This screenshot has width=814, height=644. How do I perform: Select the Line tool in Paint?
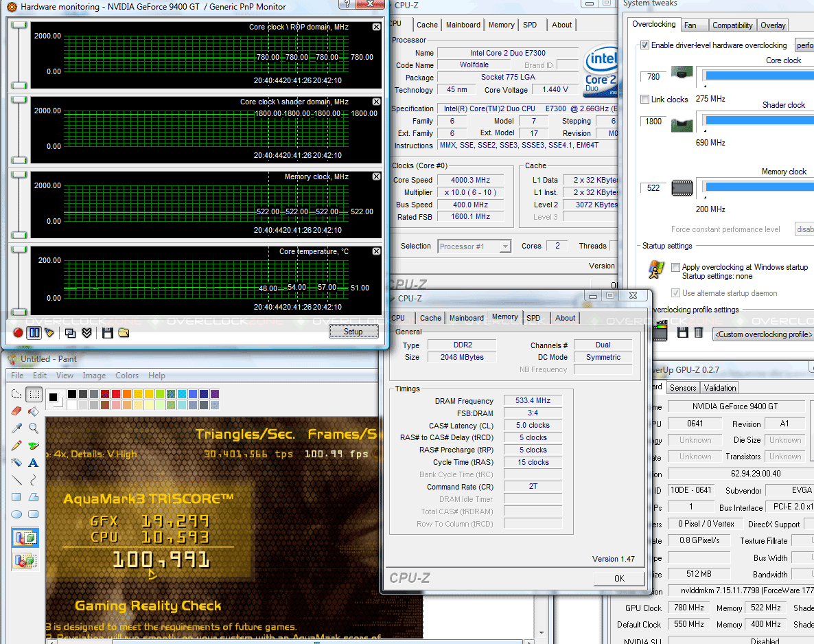pos(16,480)
